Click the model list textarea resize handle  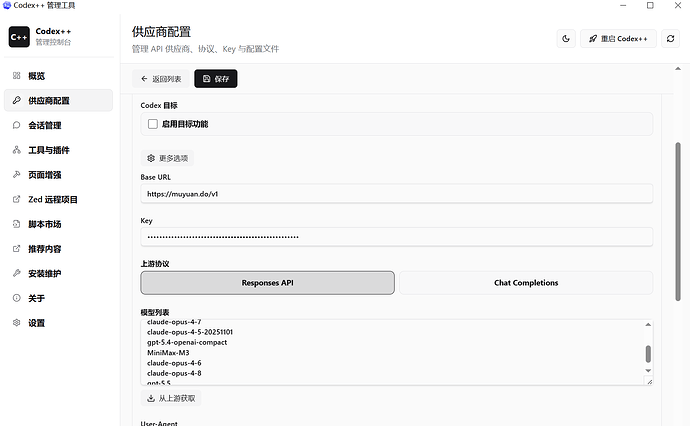[649, 381]
